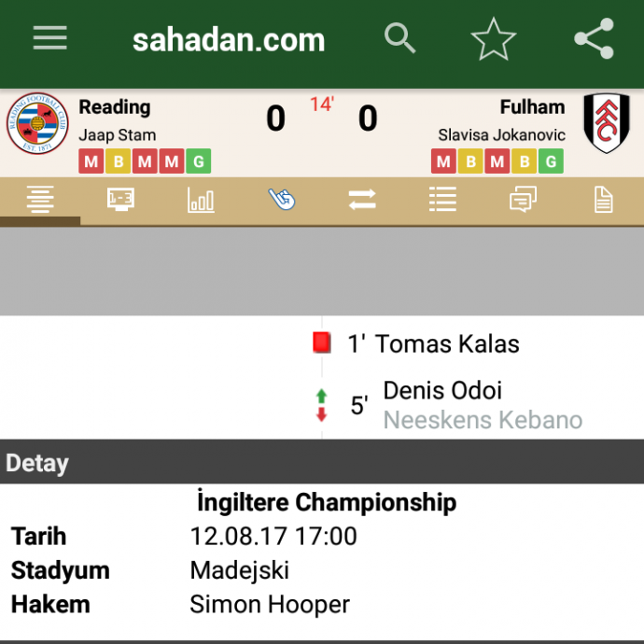Switch to the scoreboard screen tab icon
This screenshot has width=644, height=644.
[120, 200]
